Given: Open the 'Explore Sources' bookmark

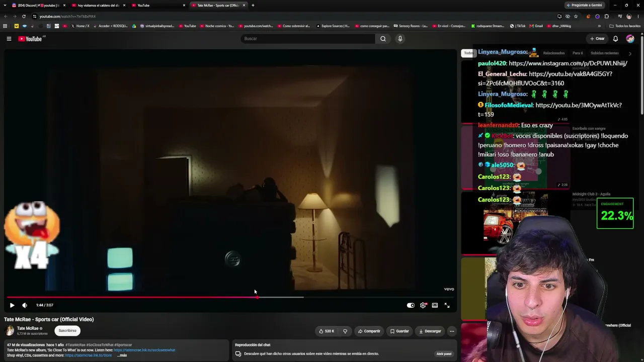Looking at the screenshot, I should (x=333, y=26).
